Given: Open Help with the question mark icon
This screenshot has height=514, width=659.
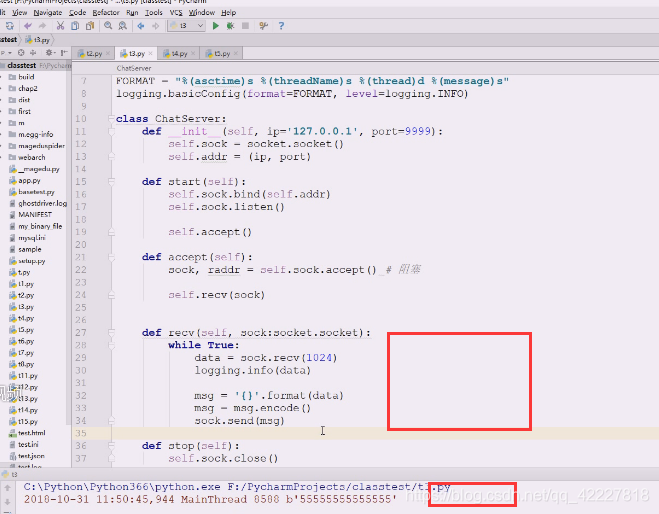Looking at the screenshot, I should tap(281, 26).
